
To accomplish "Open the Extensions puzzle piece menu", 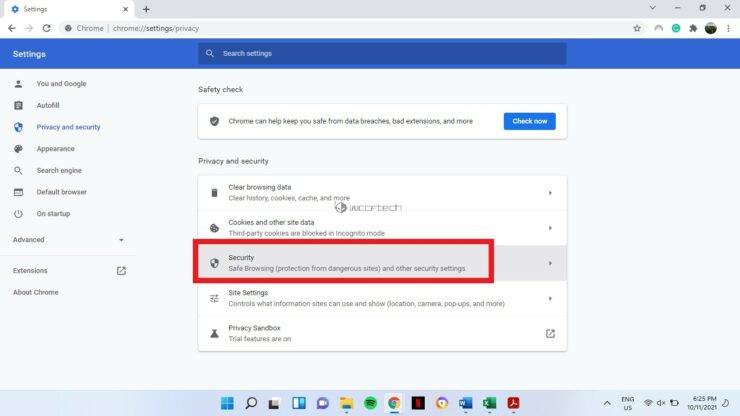I will click(x=693, y=28).
